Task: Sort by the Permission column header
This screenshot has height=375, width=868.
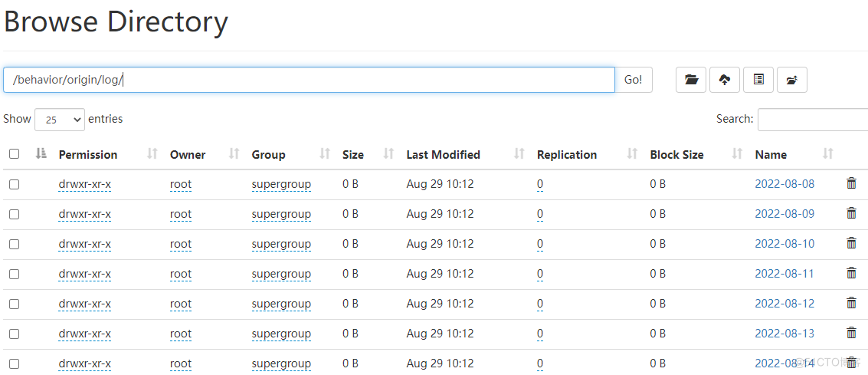Action: tap(88, 154)
